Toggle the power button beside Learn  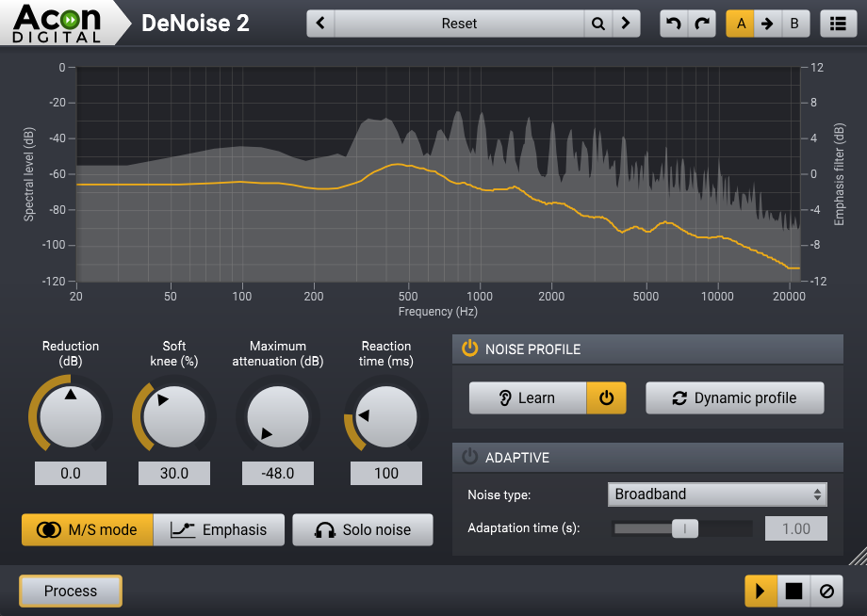(x=607, y=397)
